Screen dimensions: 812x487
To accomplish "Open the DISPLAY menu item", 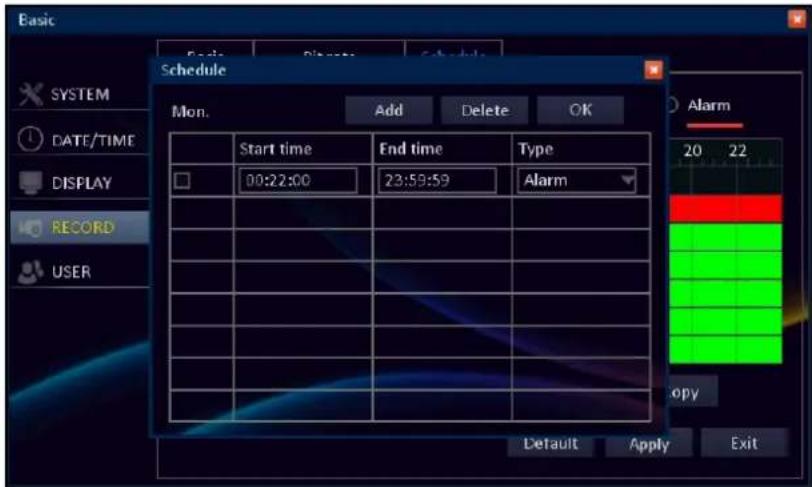I will pyautogui.click(x=80, y=183).
